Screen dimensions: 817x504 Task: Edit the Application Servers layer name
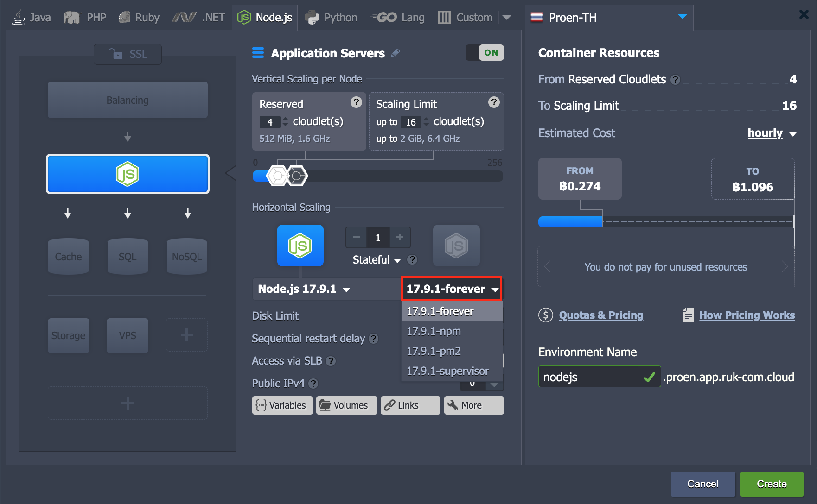396,53
